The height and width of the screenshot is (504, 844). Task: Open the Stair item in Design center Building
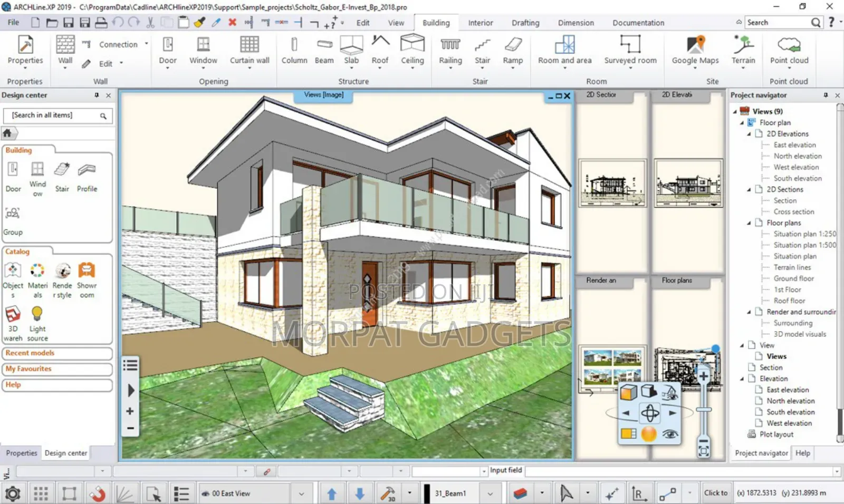click(x=62, y=177)
